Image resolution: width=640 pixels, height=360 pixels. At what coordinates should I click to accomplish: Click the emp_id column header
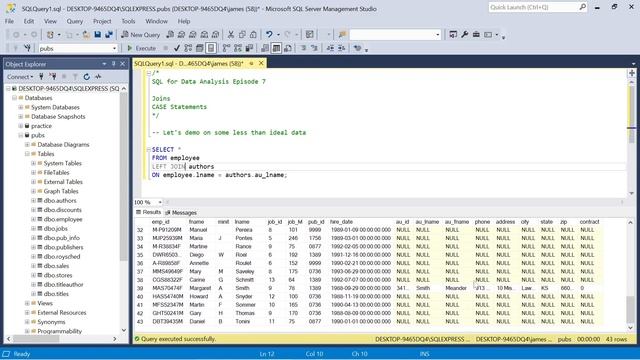pos(160,222)
